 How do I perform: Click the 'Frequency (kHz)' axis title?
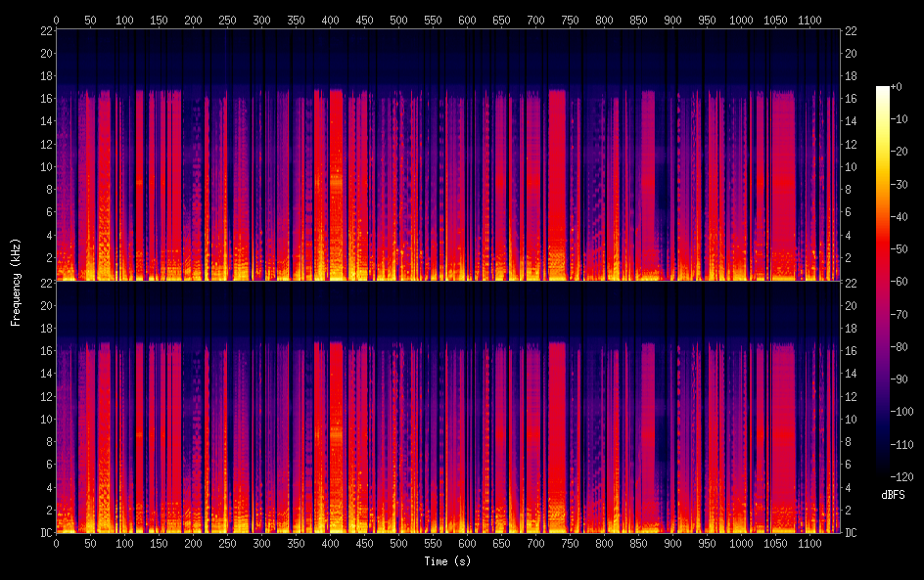(16, 282)
